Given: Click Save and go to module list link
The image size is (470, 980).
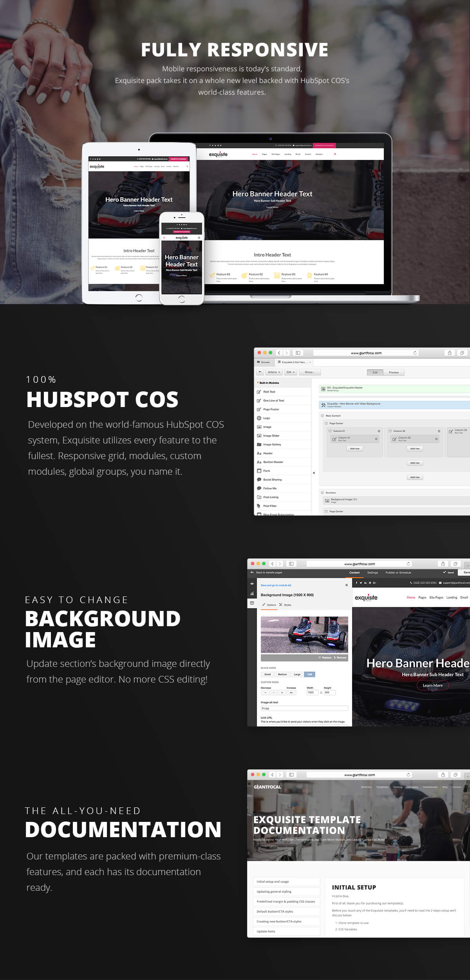Looking at the screenshot, I should point(276,585).
